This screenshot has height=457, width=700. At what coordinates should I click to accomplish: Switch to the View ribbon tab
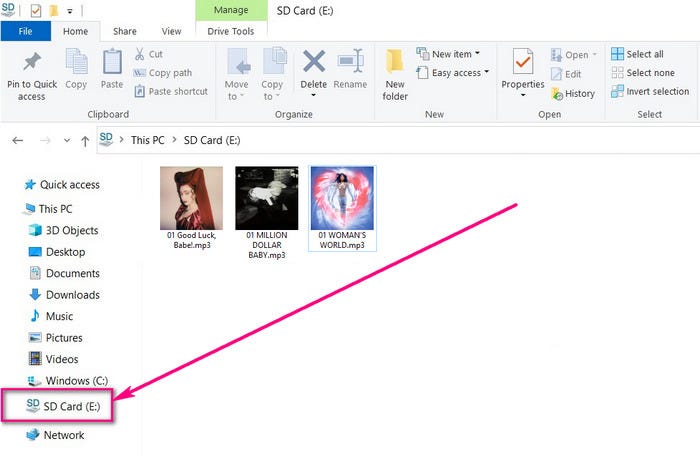pos(171,31)
